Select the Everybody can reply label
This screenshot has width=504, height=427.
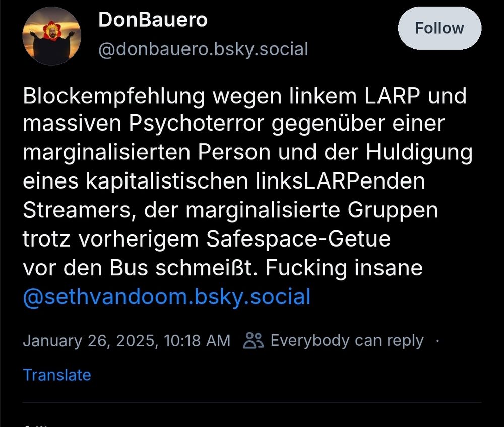[347, 340]
